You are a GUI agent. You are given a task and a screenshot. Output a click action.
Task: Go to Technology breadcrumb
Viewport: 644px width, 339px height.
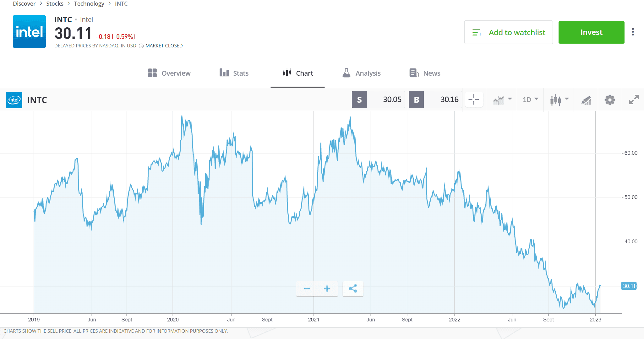coord(89,4)
